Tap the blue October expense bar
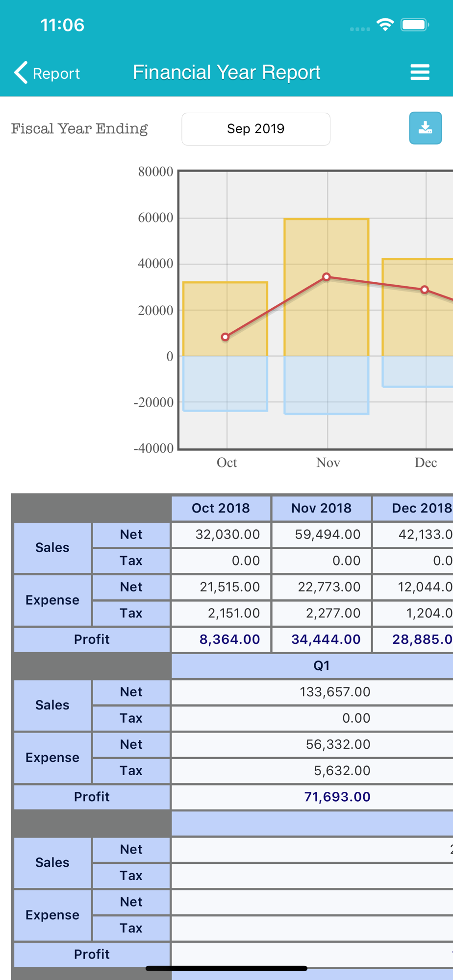The height and width of the screenshot is (980, 453). tap(225, 383)
